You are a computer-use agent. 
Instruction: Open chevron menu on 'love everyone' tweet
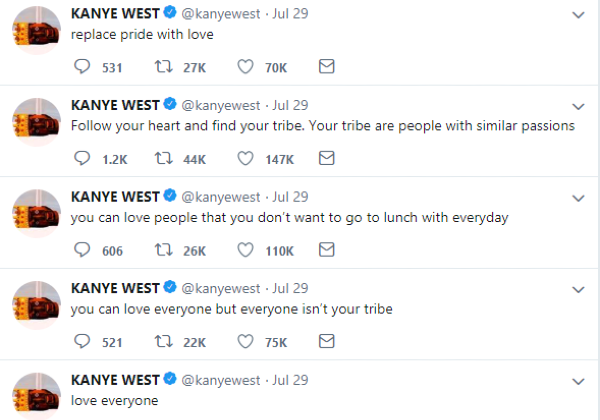pos(577,380)
